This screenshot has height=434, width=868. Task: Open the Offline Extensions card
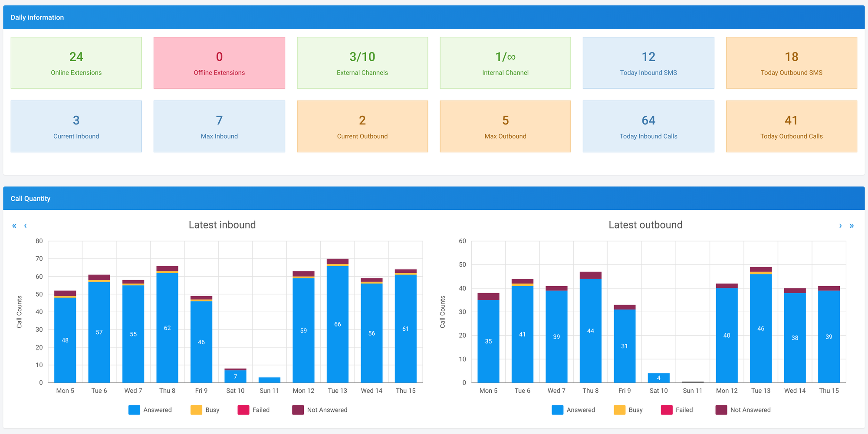point(219,63)
